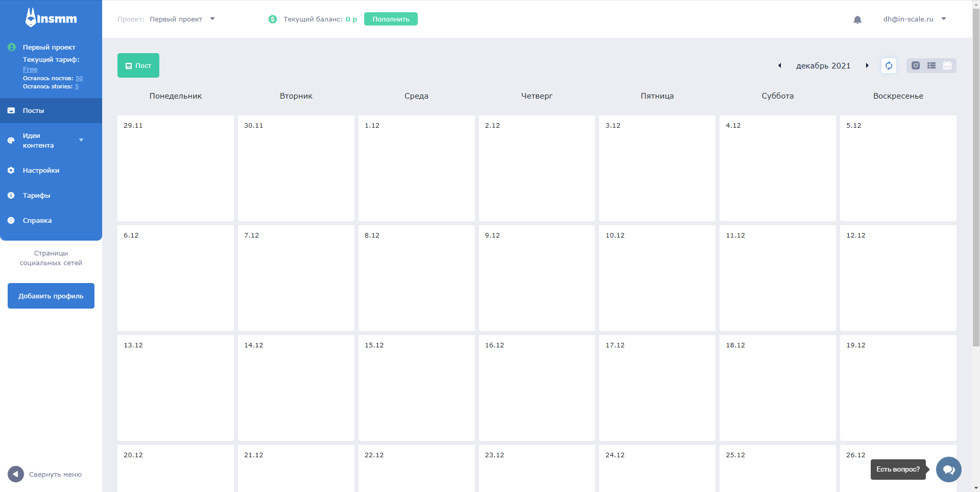Select the 30.11 calendar day
The height and width of the screenshot is (492, 980).
click(x=296, y=168)
